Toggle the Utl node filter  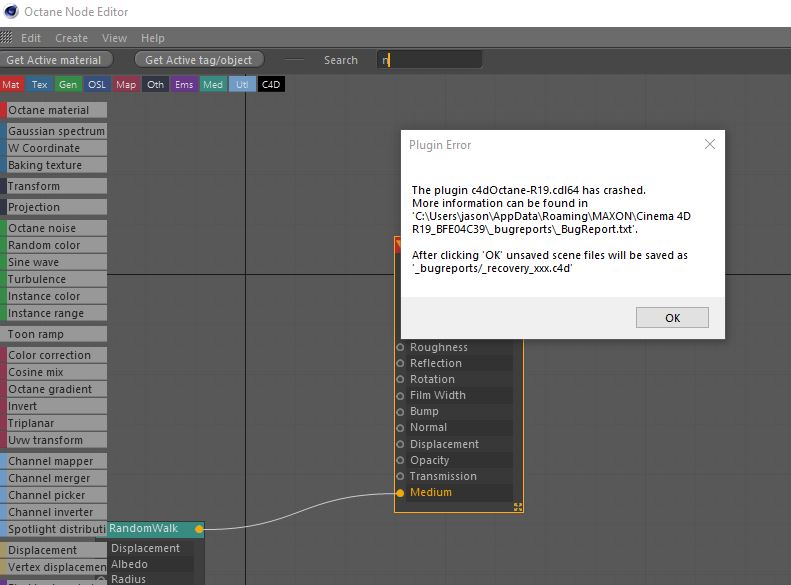click(x=242, y=85)
